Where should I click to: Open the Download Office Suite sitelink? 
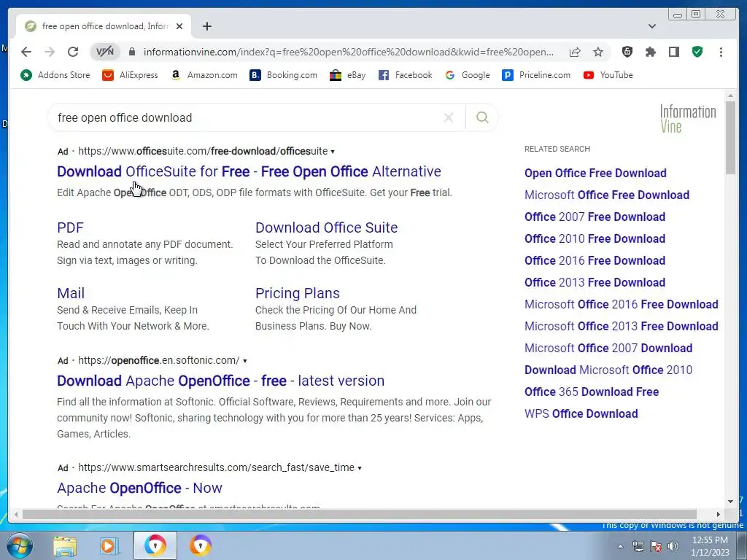[x=326, y=227]
